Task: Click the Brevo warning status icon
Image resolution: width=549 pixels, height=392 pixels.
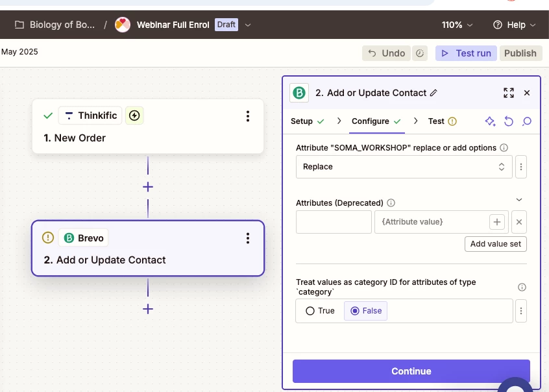Action: coord(48,238)
